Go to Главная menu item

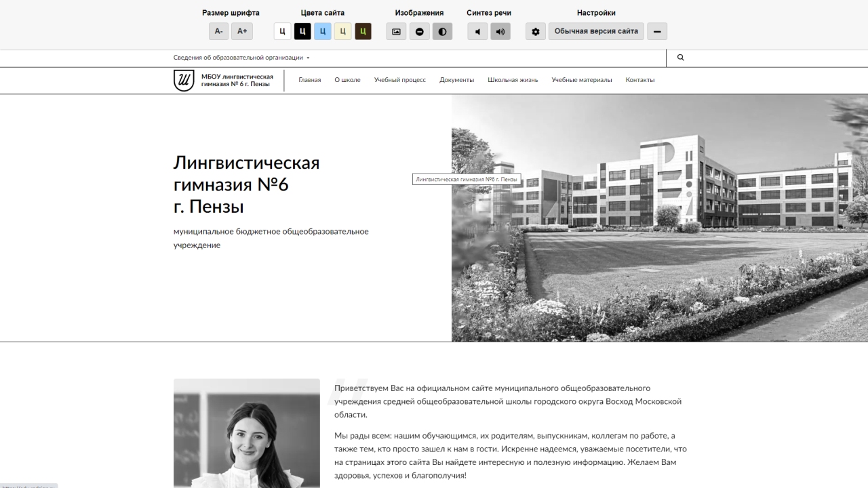click(310, 80)
